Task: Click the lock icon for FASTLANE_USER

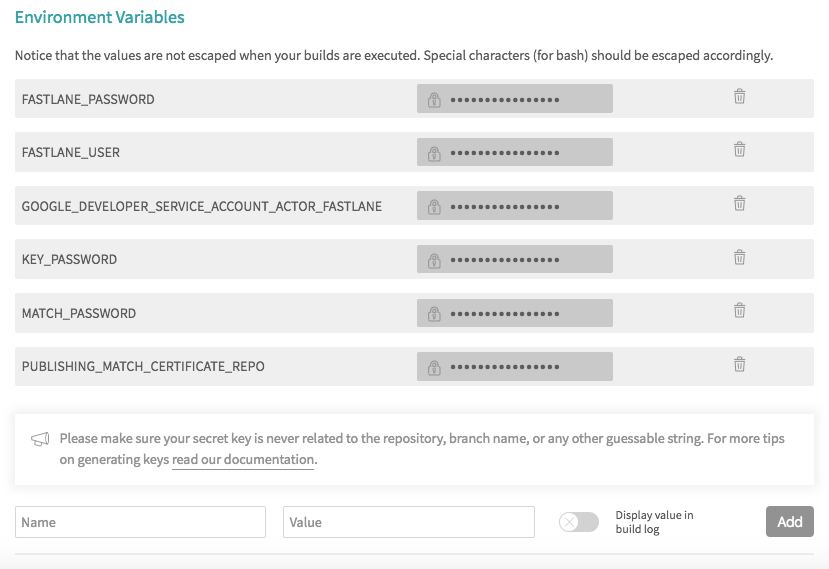Action: coord(434,153)
